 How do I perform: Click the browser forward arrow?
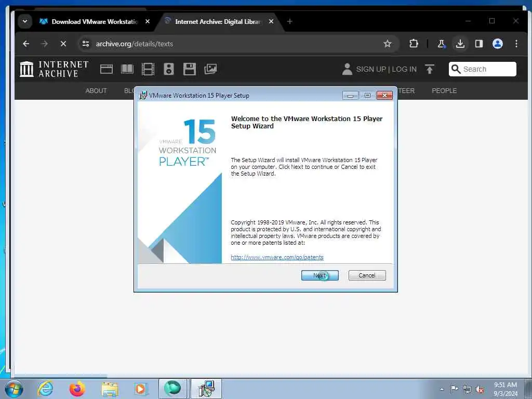click(45, 44)
